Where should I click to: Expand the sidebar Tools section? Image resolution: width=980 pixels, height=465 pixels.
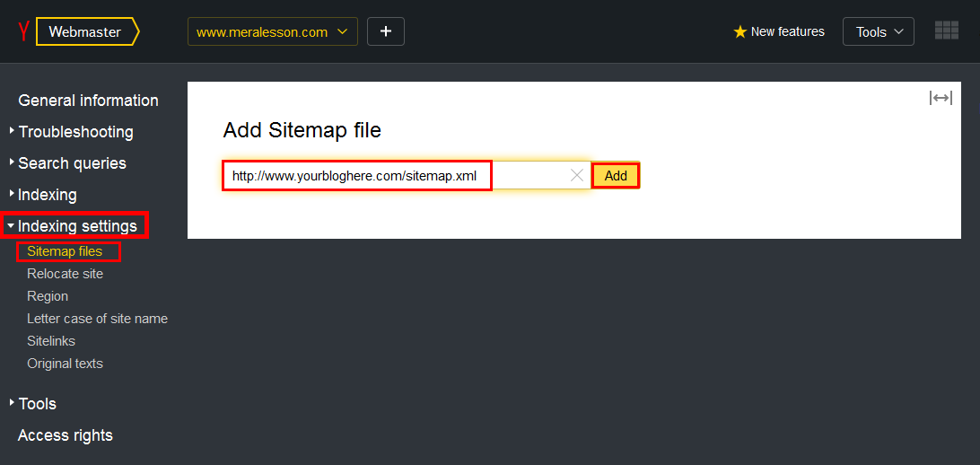coord(37,404)
